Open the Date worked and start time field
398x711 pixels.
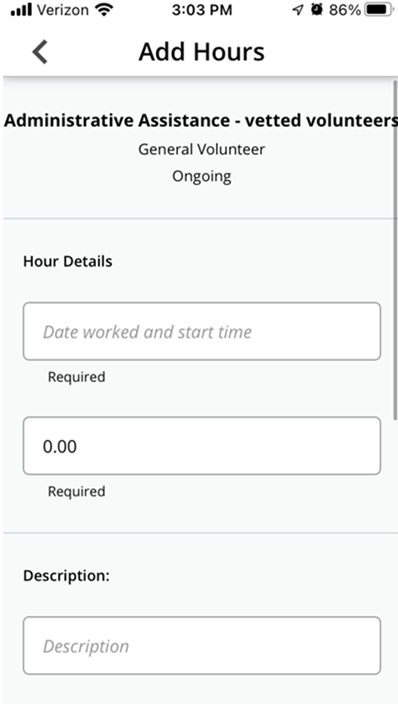[x=202, y=331]
